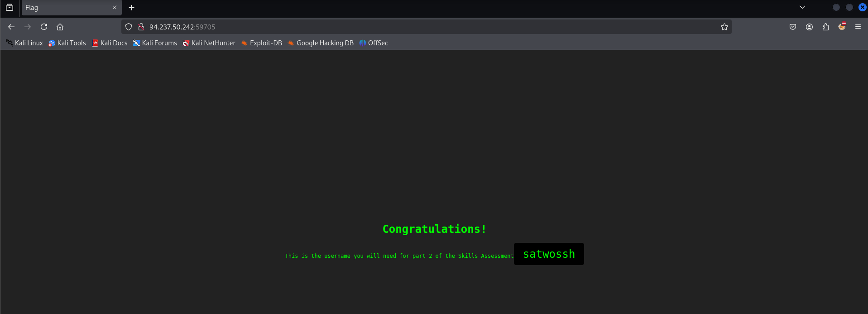Image resolution: width=868 pixels, height=314 pixels.
Task: Show connection security info via padlock
Action: click(141, 27)
